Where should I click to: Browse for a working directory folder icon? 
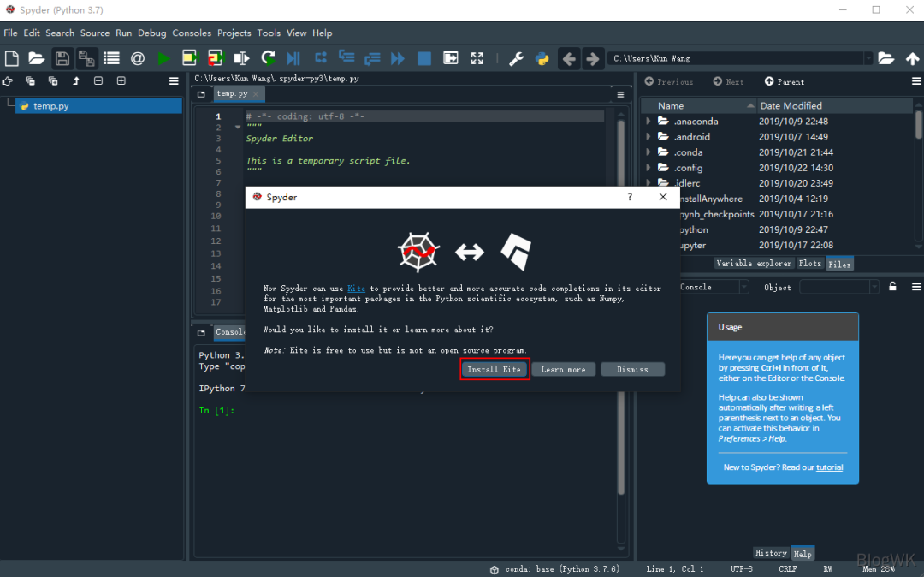[885, 57]
